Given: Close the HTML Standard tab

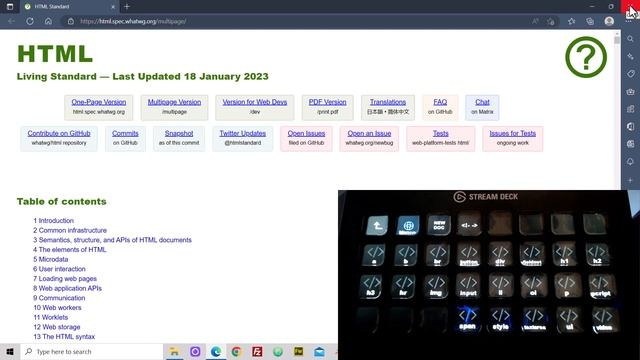Looking at the screenshot, I should [113, 7].
